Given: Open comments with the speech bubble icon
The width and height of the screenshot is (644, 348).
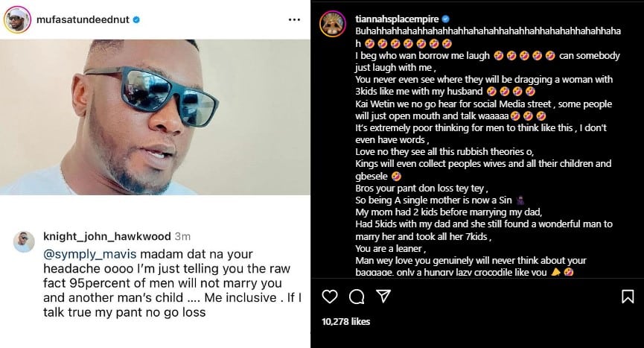Looking at the screenshot, I should 357,297.
